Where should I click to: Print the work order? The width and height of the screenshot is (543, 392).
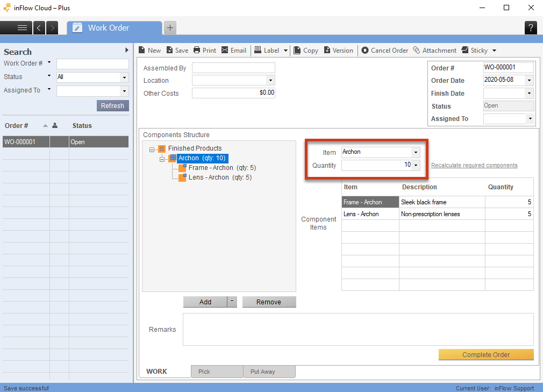(205, 50)
